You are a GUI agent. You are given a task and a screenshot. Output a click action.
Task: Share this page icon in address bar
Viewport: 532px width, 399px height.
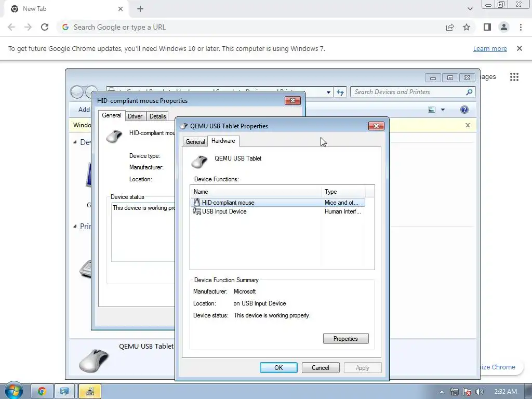450,27
